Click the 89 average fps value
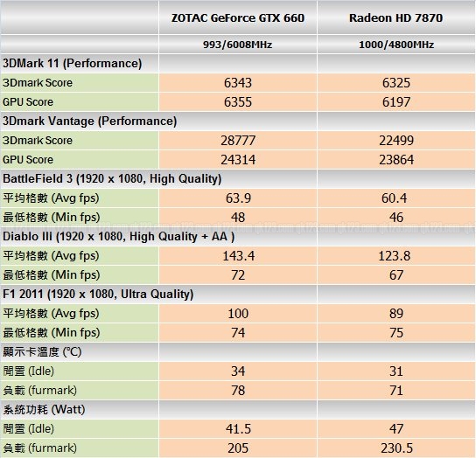This screenshot has height=458, width=476. click(396, 313)
